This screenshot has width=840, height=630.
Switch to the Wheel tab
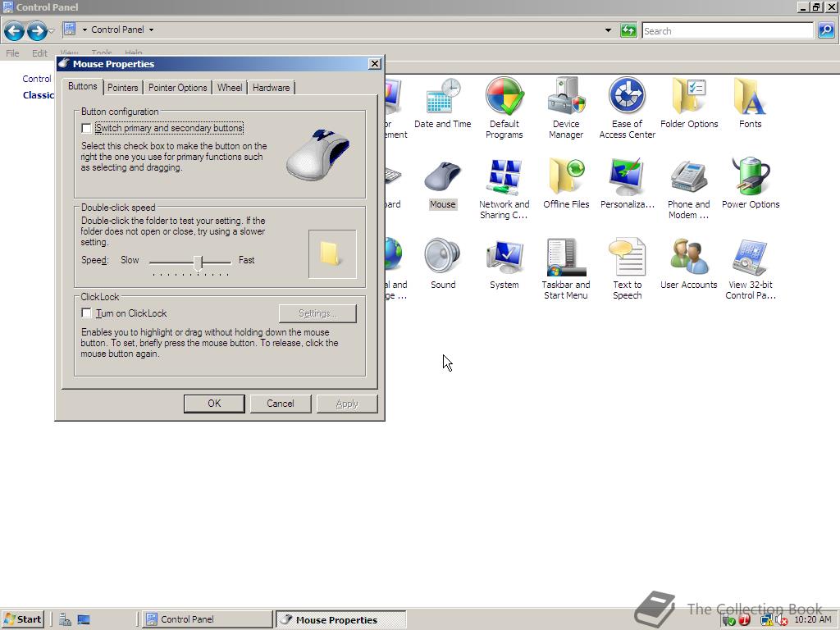click(230, 88)
